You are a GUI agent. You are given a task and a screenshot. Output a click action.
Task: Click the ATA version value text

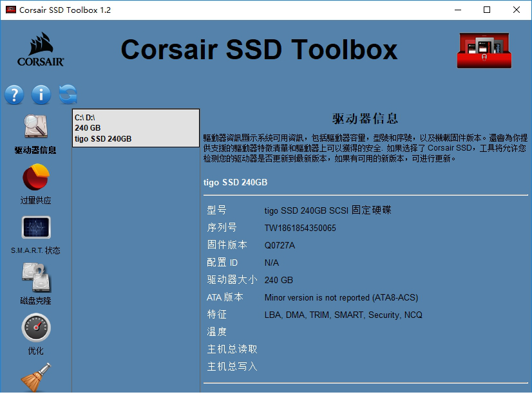coord(341,297)
